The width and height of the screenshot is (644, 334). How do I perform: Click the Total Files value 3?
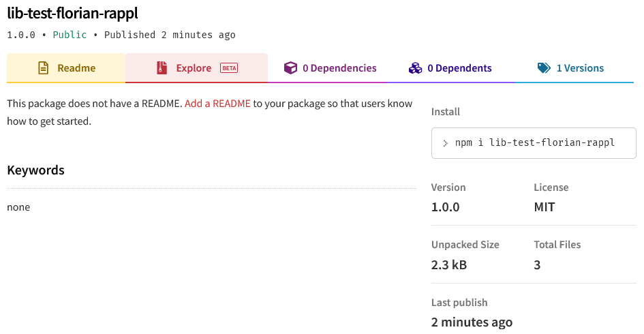click(537, 265)
